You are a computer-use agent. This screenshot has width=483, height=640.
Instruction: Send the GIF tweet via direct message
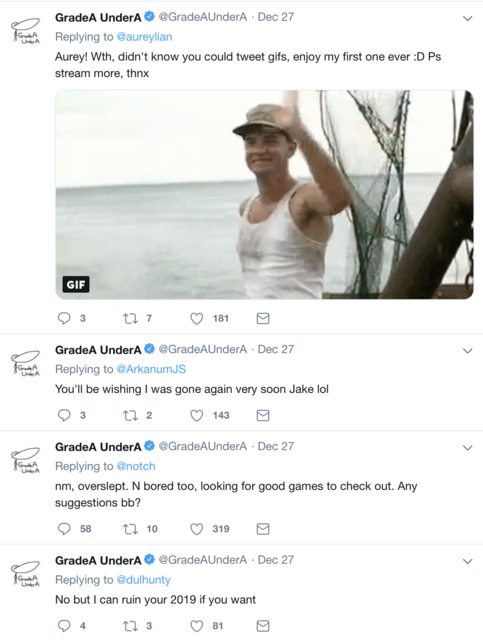pos(263,318)
